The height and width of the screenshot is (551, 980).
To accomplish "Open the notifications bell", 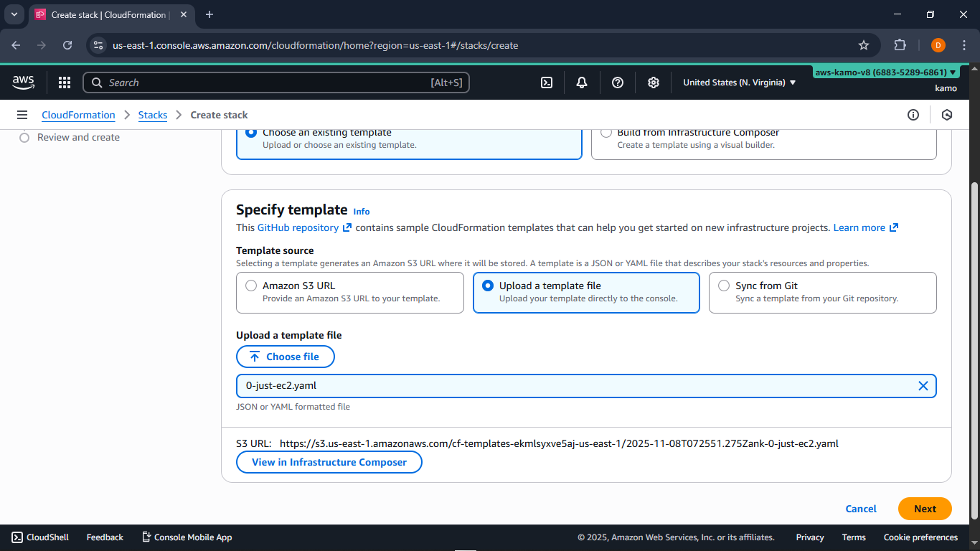I will (582, 83).
